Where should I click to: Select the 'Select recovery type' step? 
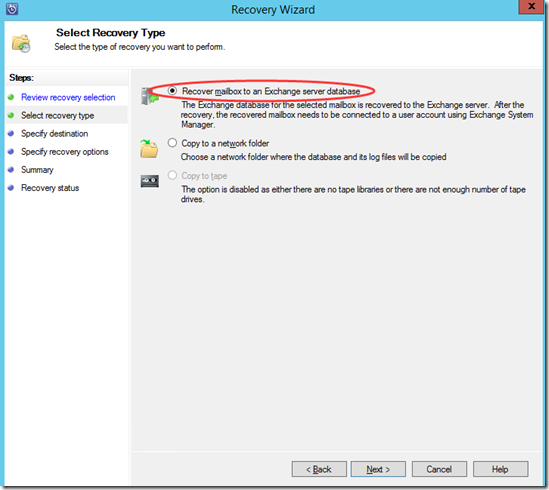(57, 116)
